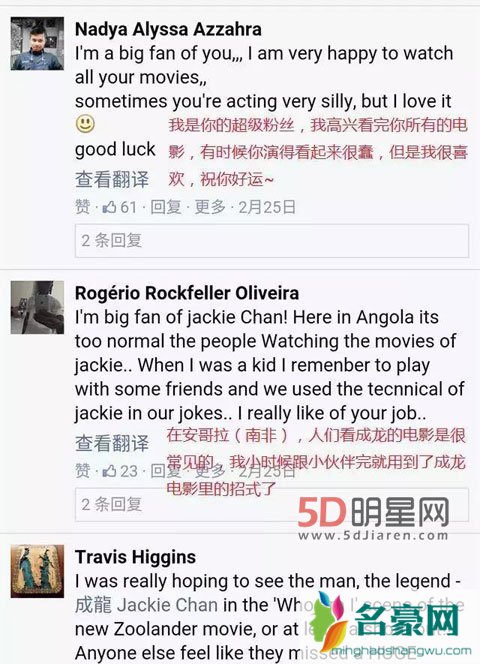
Task: Open 更多 options on Nadya's comment
Action: [x=210, y=207]
